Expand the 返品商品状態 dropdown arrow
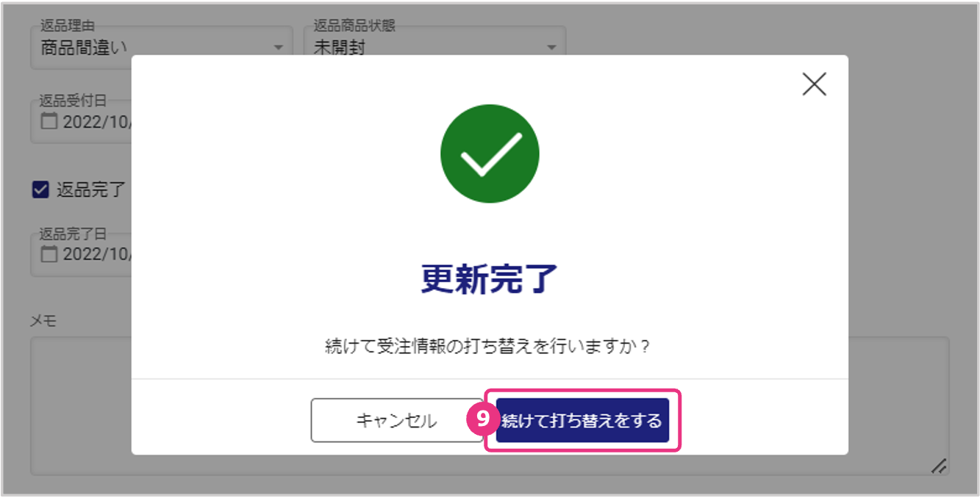 pos(551,48)
